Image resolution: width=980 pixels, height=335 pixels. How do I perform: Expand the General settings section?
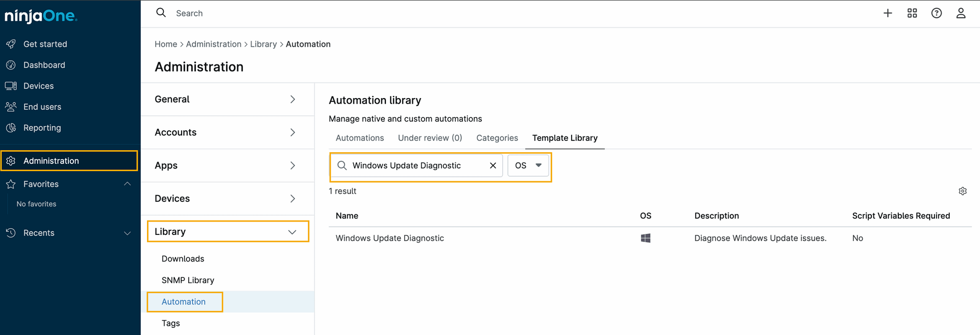click(x=292, y=100)
